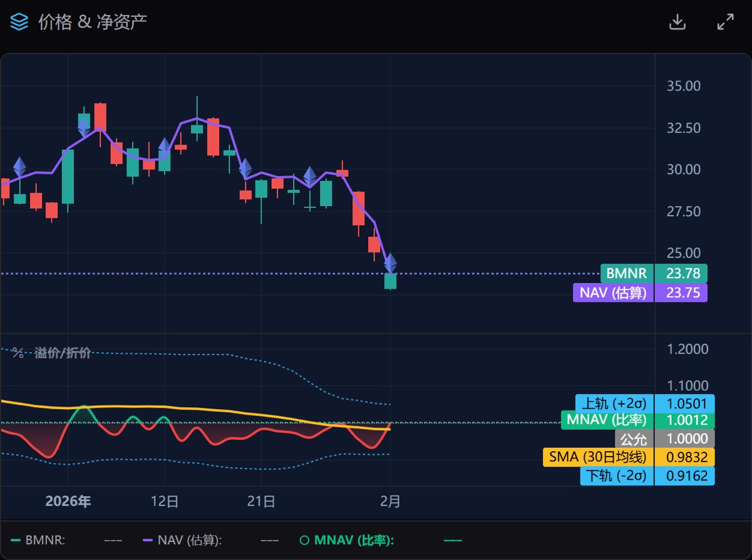Click the 2026年 date axis label
The image size is (752, 560).
(68, 501)
